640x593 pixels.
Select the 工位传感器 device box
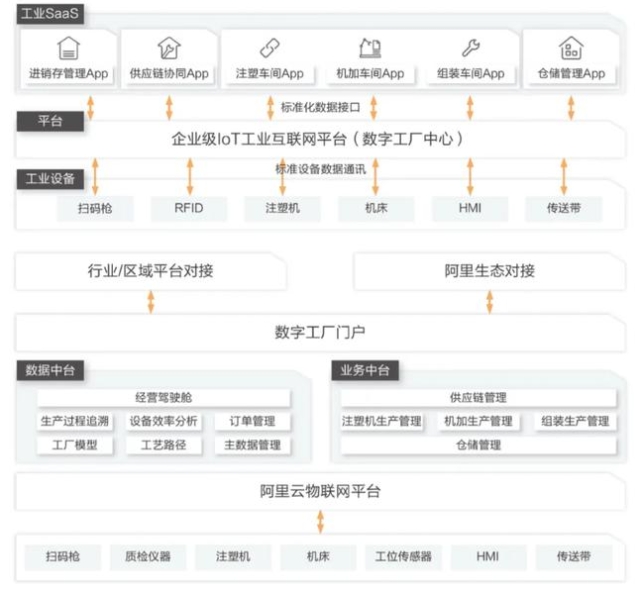click(x=403, y=556)
